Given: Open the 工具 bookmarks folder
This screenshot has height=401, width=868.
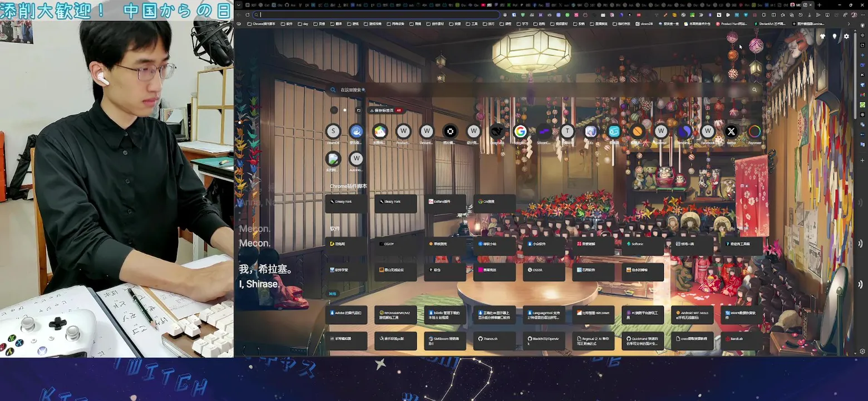Looking at the screenshot, I should tap(472, 24).
